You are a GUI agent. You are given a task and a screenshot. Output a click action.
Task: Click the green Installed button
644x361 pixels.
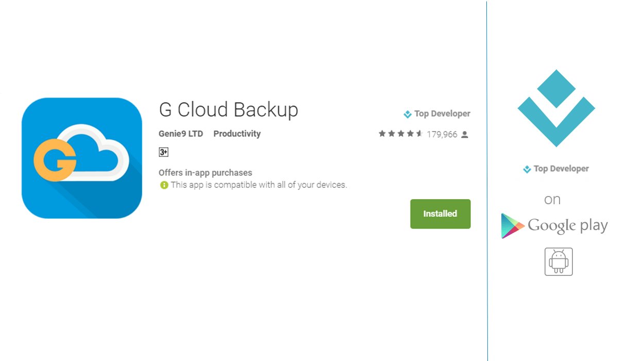click(440, 214)
